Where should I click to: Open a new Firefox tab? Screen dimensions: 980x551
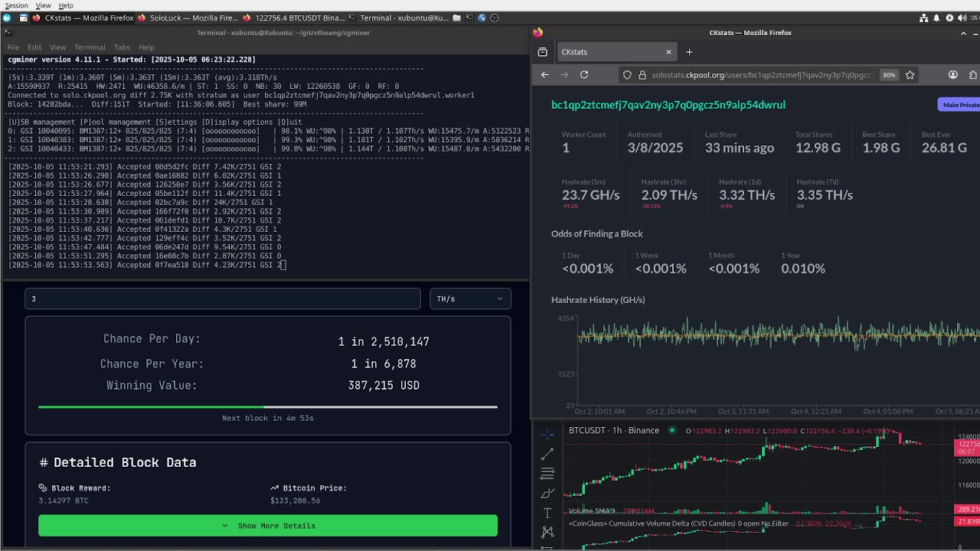689,52
